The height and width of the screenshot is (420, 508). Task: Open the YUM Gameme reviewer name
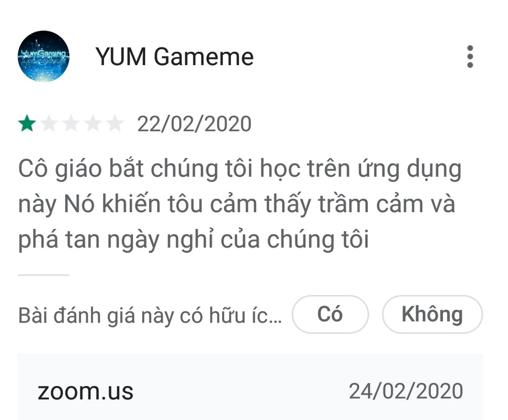(x=174, y=57)
